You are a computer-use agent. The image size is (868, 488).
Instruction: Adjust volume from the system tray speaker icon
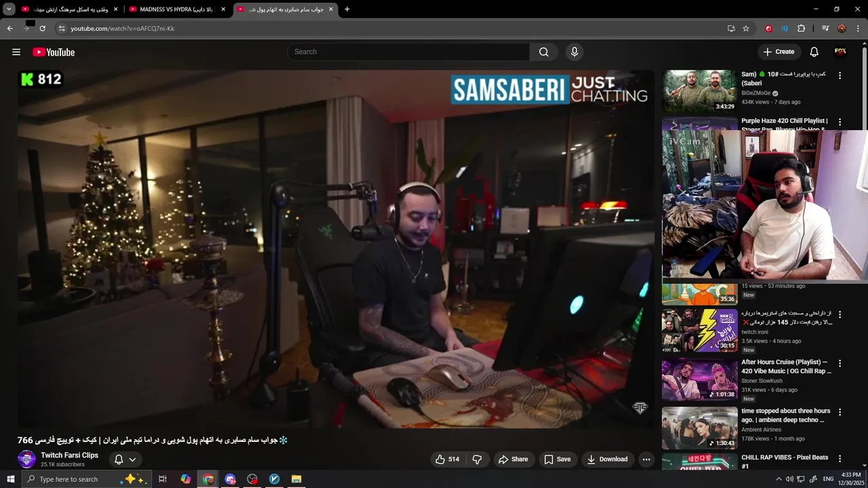(789, 479)
